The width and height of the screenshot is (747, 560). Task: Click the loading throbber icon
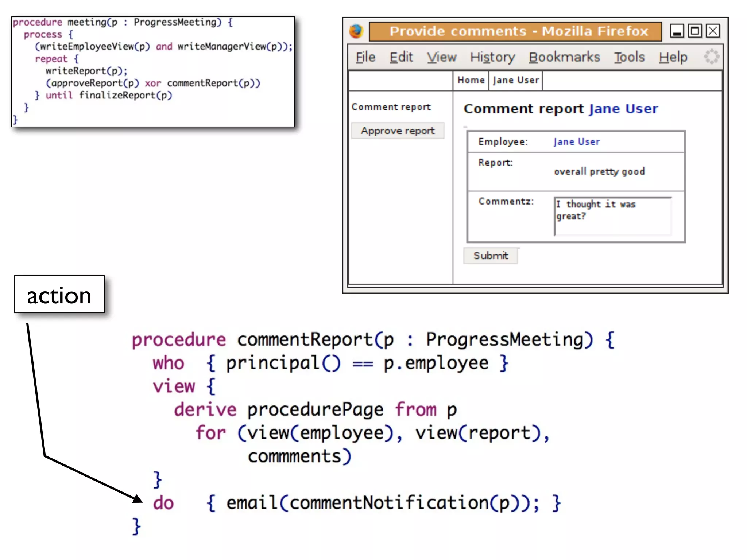[x=711, y=57]
